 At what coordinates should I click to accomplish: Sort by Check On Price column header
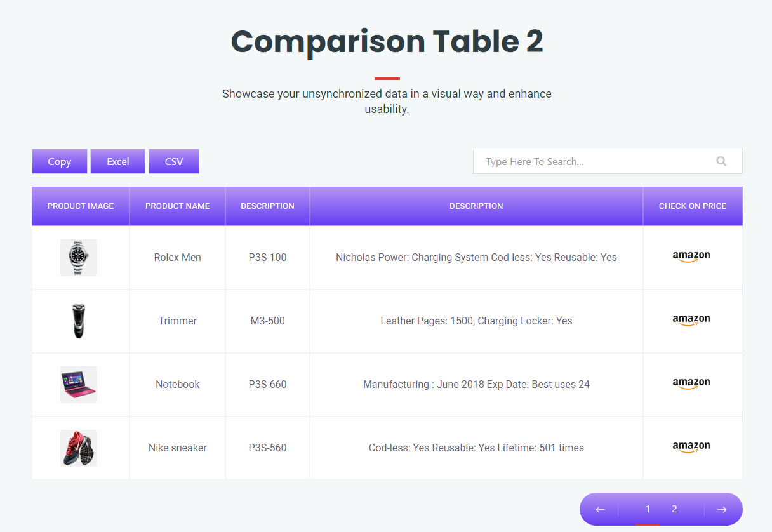[x=692, y=206]
